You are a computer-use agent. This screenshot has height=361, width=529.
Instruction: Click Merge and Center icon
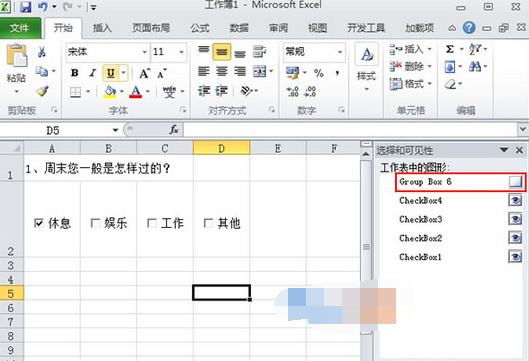pyautogui.click(x=259, y=71)
